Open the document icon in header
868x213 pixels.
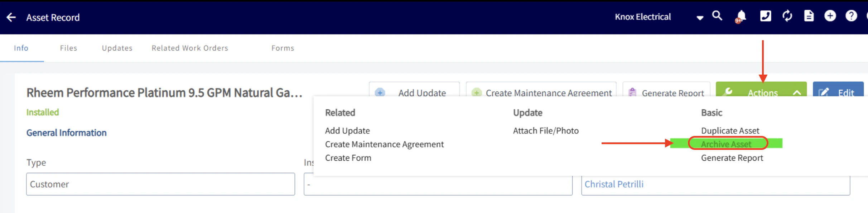coord(809,16)
